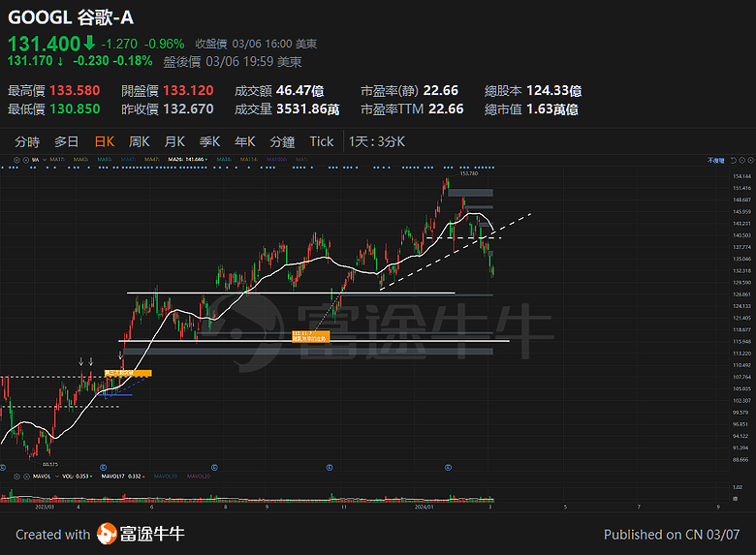Click the 市盈率TTM 22.66 value

[446, 108]
